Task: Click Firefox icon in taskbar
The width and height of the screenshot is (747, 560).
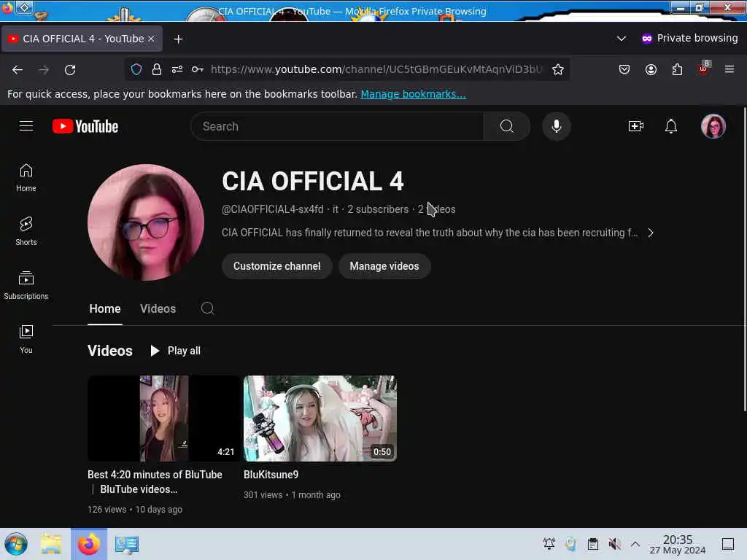Action: [89, 544]
